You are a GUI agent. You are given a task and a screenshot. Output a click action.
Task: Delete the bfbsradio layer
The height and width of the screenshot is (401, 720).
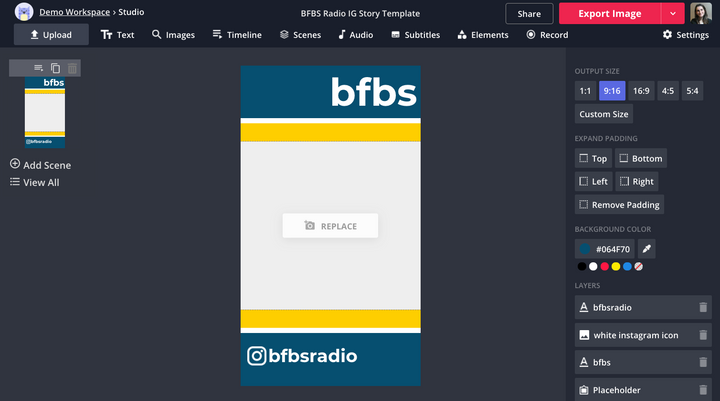click(703, 307)
